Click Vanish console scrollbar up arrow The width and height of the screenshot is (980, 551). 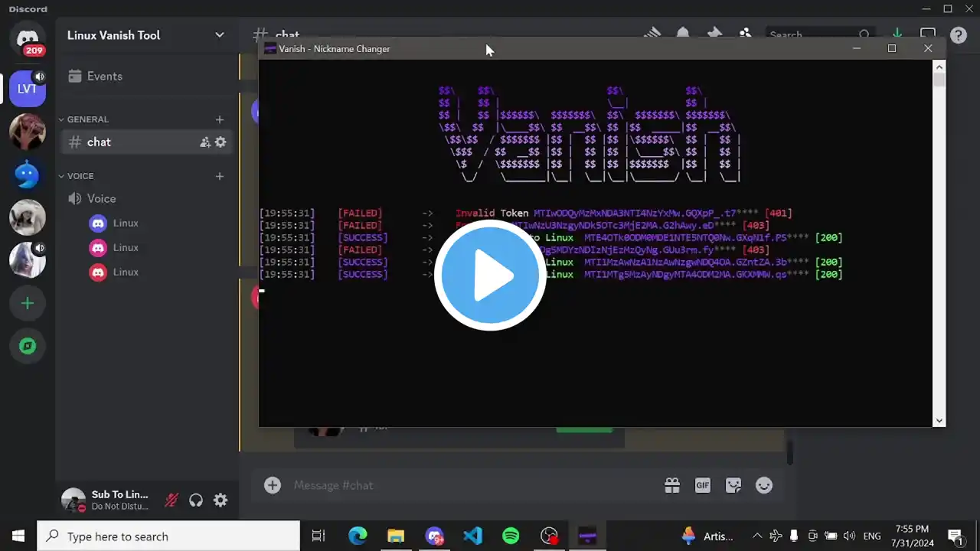[x=939, y=67]
